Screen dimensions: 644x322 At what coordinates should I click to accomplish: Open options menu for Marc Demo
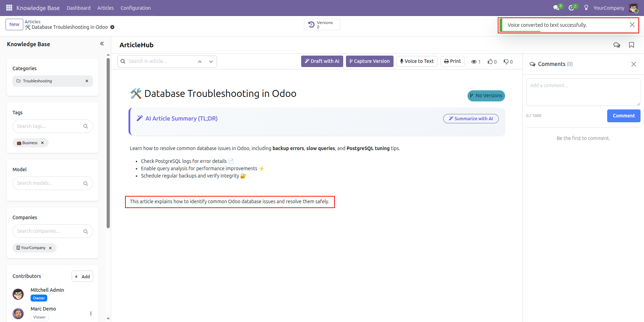91,313
